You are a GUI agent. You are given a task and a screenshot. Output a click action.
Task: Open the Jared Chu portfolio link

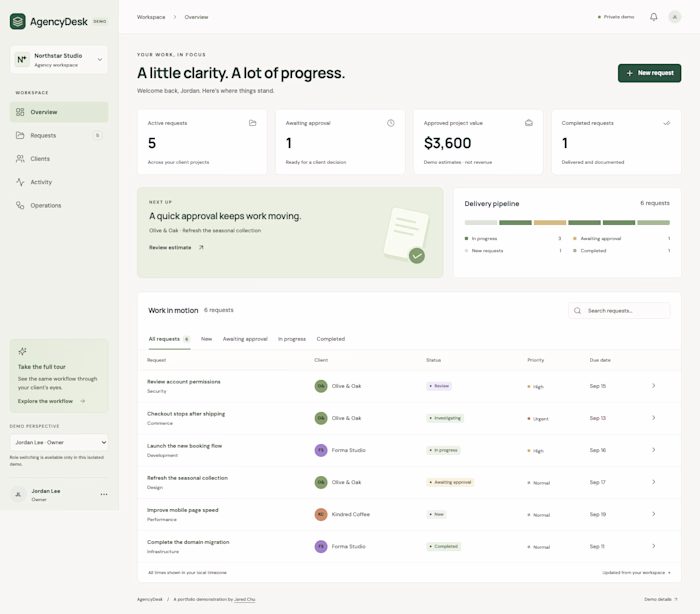245,599
